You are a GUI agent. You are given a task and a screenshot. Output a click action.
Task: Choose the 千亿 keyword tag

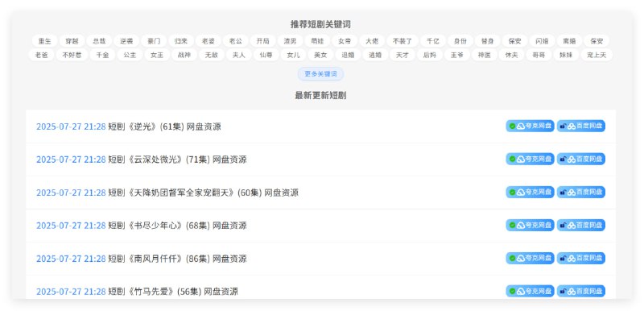pos(433,41)
